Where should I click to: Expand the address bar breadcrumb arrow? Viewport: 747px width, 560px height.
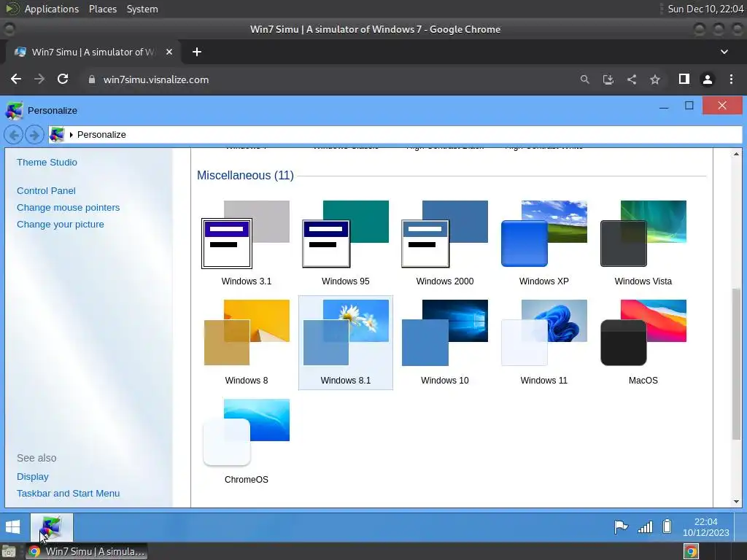(71, 135)
